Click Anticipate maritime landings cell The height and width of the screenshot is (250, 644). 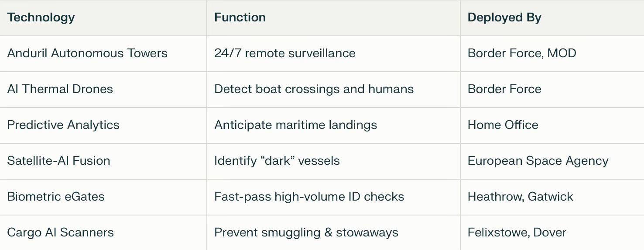(x=333, y=125)
